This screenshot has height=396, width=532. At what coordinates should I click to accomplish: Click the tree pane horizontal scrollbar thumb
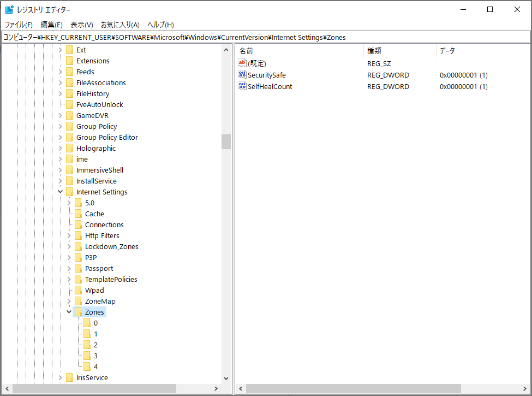tap(94, 388)
